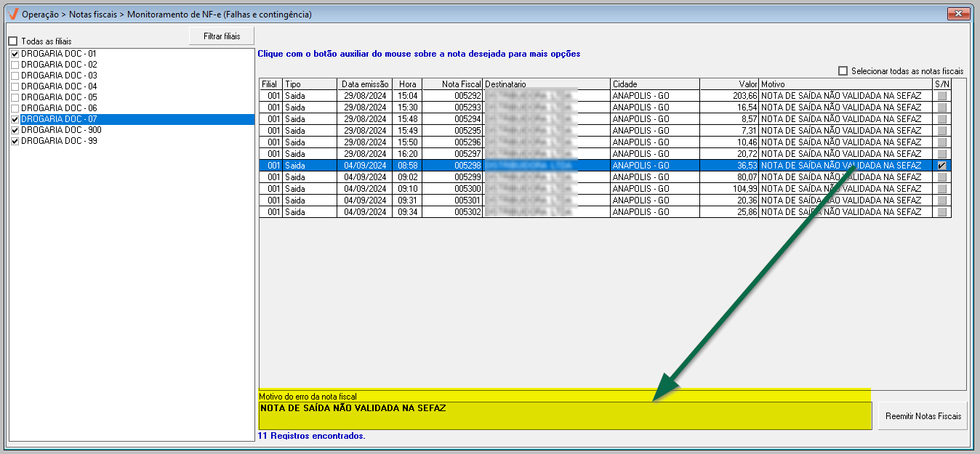
Task: Click the app logo icon in title bar
Action: [12, 14]
